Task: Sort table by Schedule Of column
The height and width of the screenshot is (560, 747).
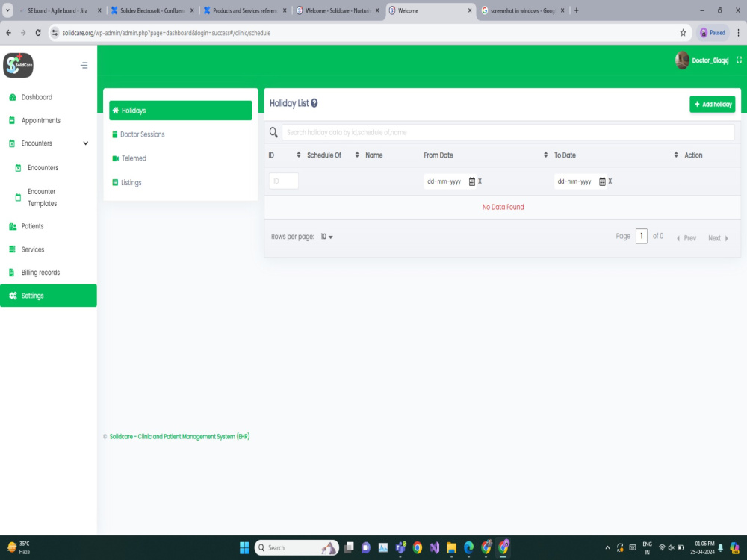Action: pyautogui.click(x=357, y=155)
